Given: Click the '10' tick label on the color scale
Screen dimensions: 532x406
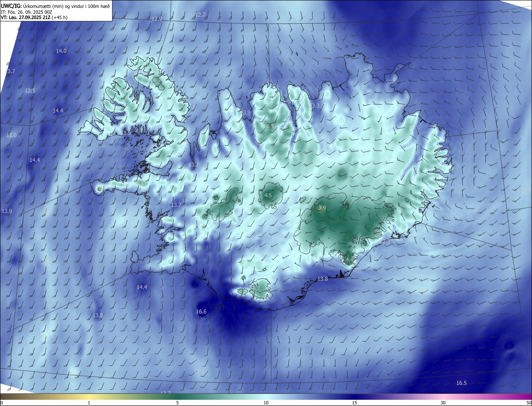Looking at the screenshot, I should pos(266,403).
